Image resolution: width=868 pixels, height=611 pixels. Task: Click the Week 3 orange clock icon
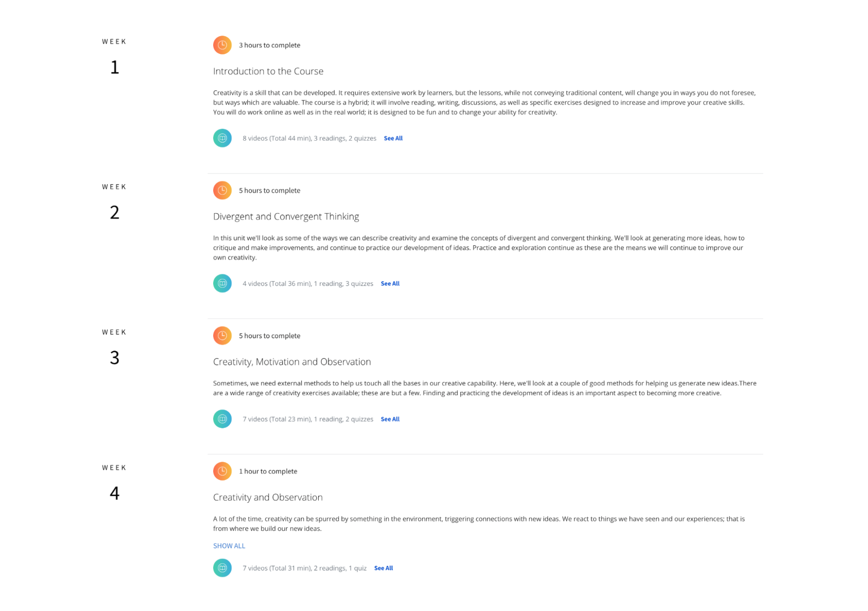pyautogui.click(x=222, y=336)
